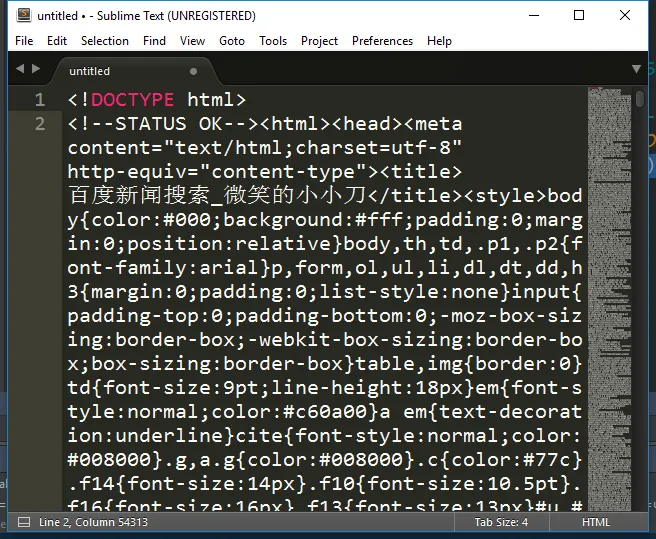
Task: Click line number 1 in gutter
Action: pos(40,100)
